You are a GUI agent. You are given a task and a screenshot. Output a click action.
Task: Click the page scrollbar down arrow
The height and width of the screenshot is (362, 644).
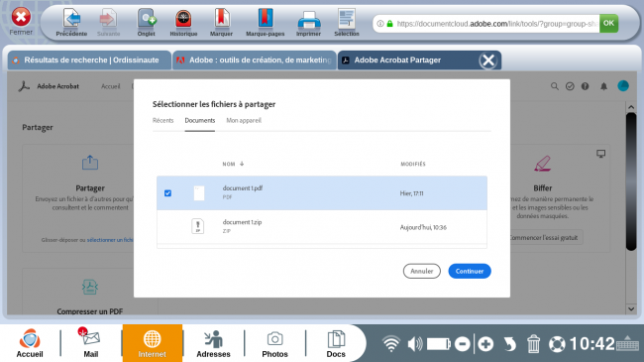[x=631, y=308]
